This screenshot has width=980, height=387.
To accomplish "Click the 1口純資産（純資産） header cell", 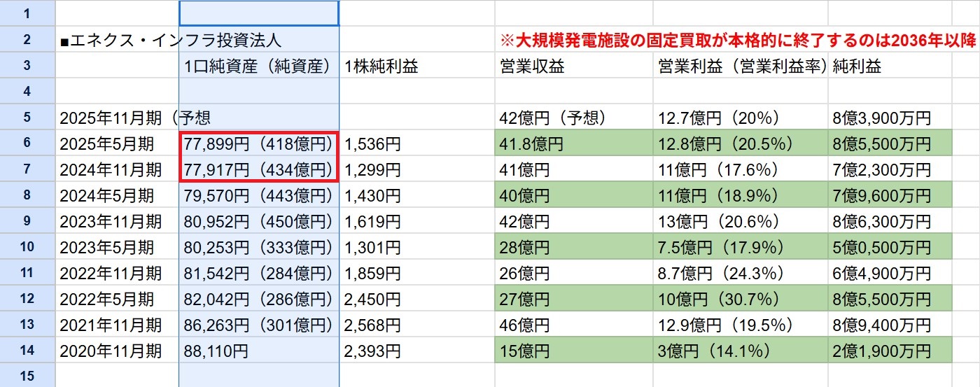I will [x=259, y=66].
